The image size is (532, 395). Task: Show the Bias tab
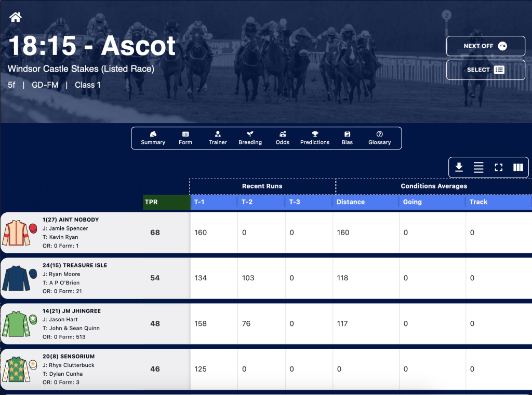click(x=347, y=138)
